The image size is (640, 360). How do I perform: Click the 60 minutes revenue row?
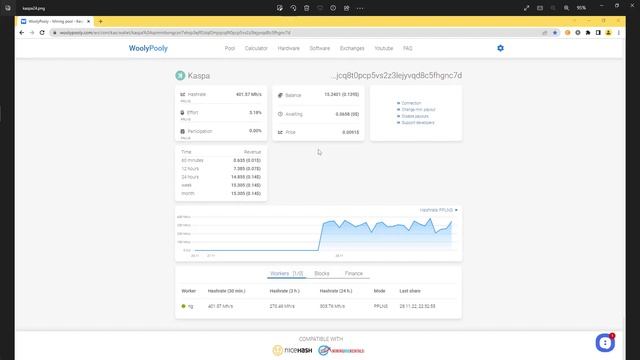pos(221,160)
